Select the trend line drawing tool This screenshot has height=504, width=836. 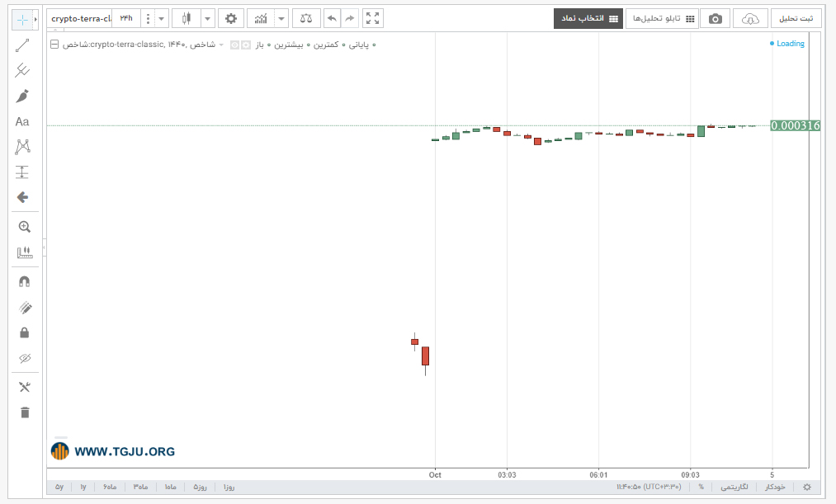pos(22,46)
